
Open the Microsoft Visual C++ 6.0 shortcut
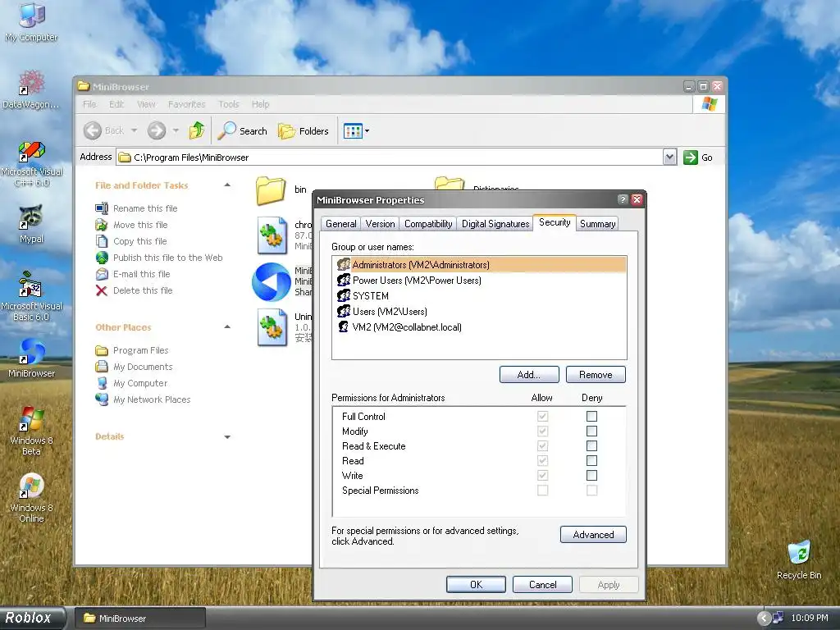tap(31, 163)
